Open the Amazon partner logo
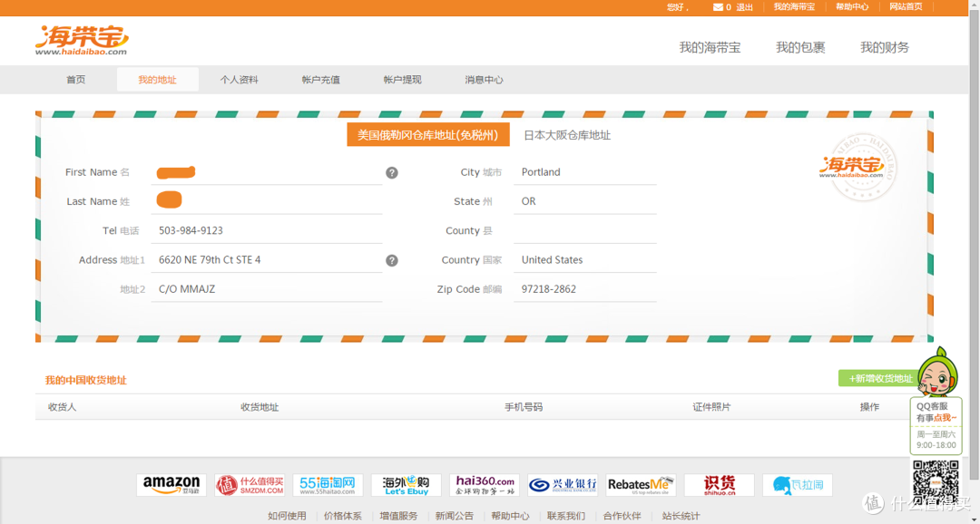The height and width of the screenshot is (524, 980). coord(171,485)
